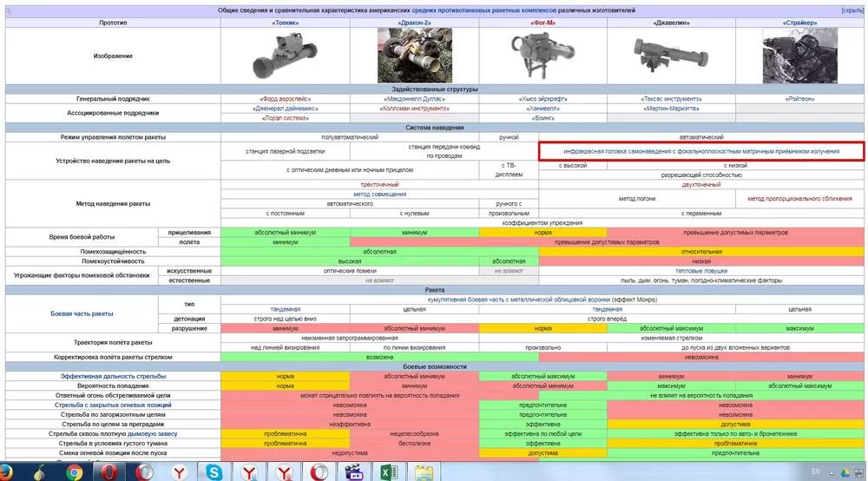Open the «Коллсман инструментз» link
Viewport: 868px width, 481px height.
414,109
